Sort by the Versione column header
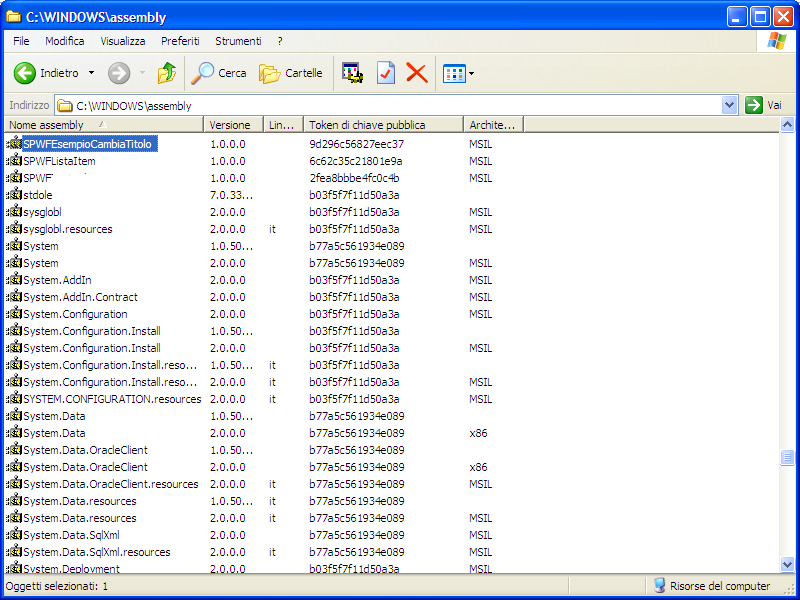This screenshot has height=600, width=800. [233, 125]
